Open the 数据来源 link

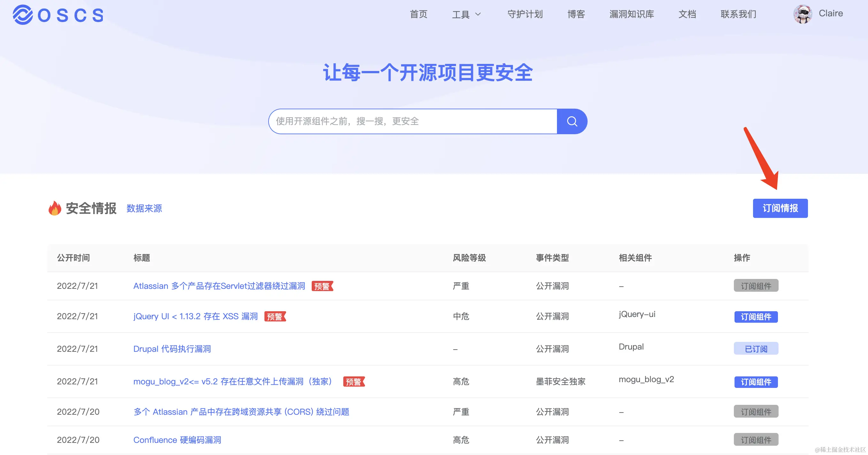pyautogui.click(x=144, y=208)
